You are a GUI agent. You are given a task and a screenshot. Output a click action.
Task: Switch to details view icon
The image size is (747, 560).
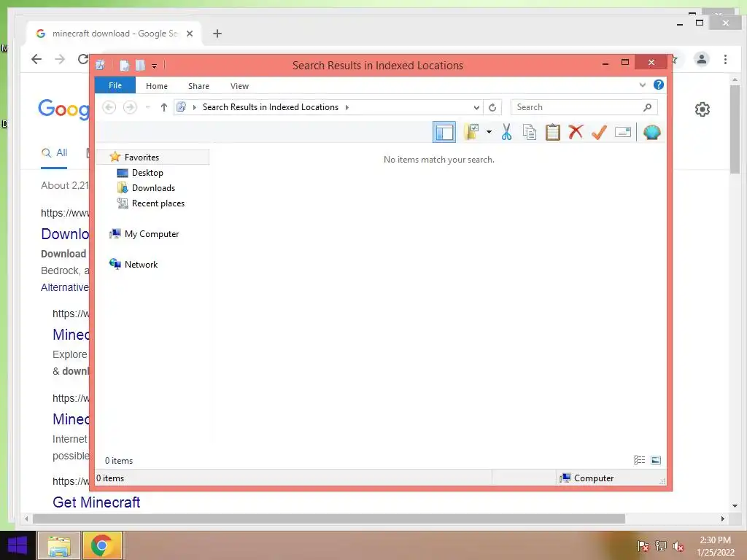coord(639,459)
